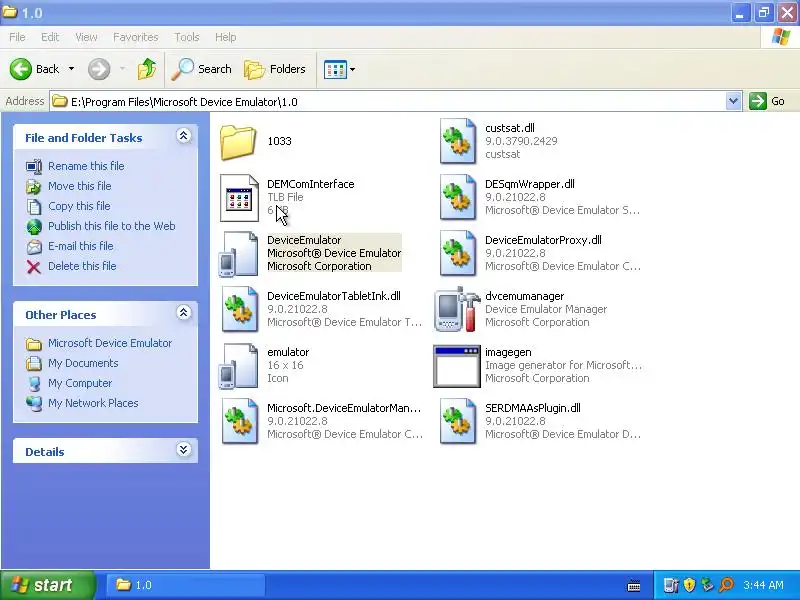Open the Favorites menu
This screenshot has height=600, width=800.
click(x=136, y=37)
